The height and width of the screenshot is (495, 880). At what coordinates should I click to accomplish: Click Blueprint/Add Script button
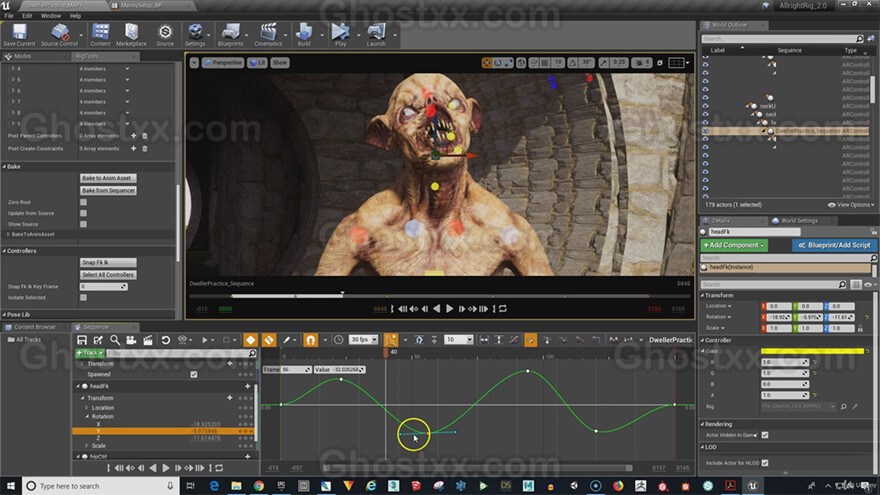(835, 245)
